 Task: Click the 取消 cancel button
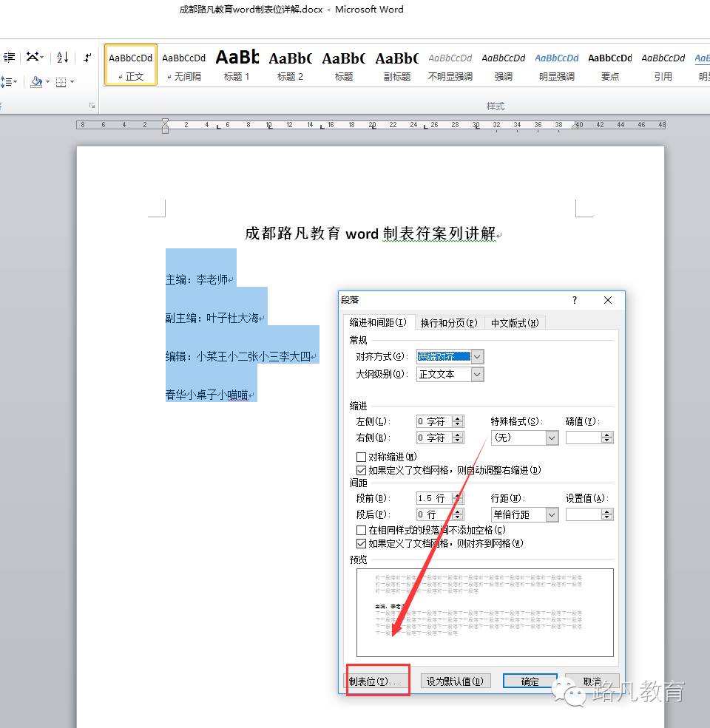pyautogui.click(x=592, y=681)
